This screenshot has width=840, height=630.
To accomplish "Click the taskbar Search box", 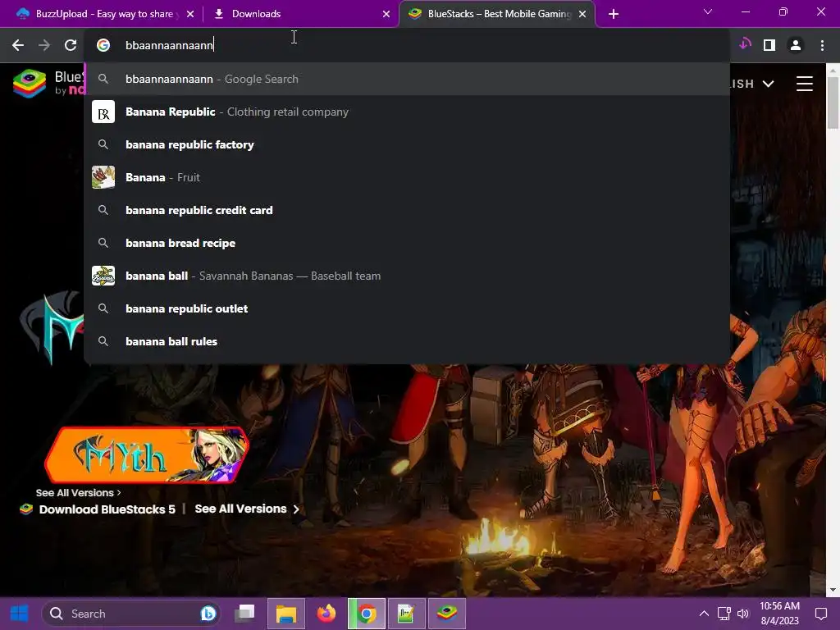I will (x=131, y=614).
